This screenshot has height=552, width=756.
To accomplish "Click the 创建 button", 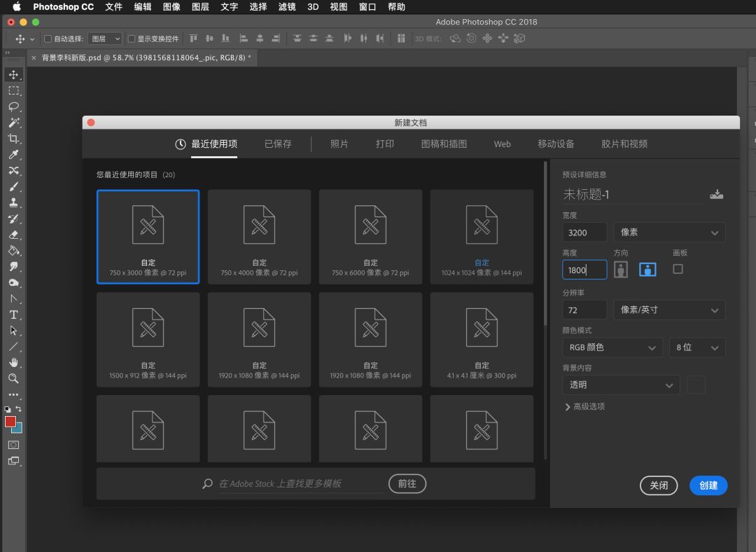I will coord(708,485).
